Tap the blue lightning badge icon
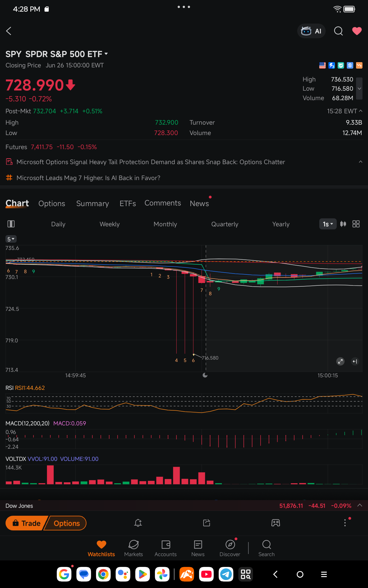 tap(332, 65)
